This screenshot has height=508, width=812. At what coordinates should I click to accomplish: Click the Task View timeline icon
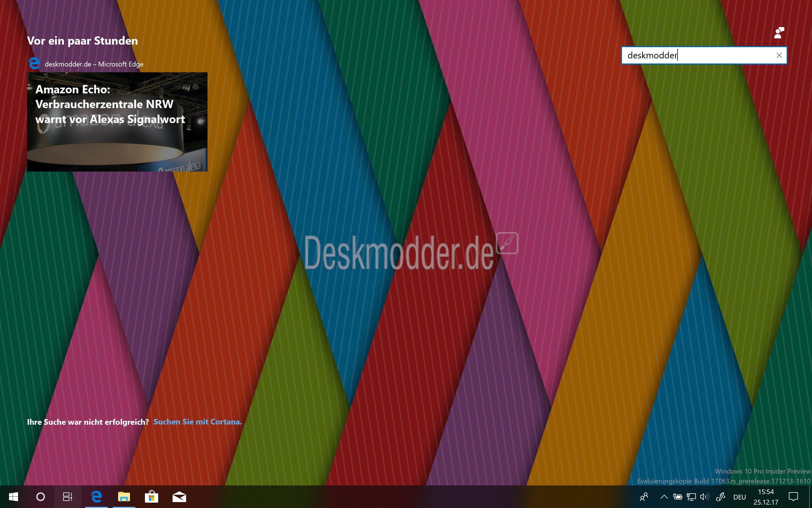pyautogui.click(x=68, y=497)
